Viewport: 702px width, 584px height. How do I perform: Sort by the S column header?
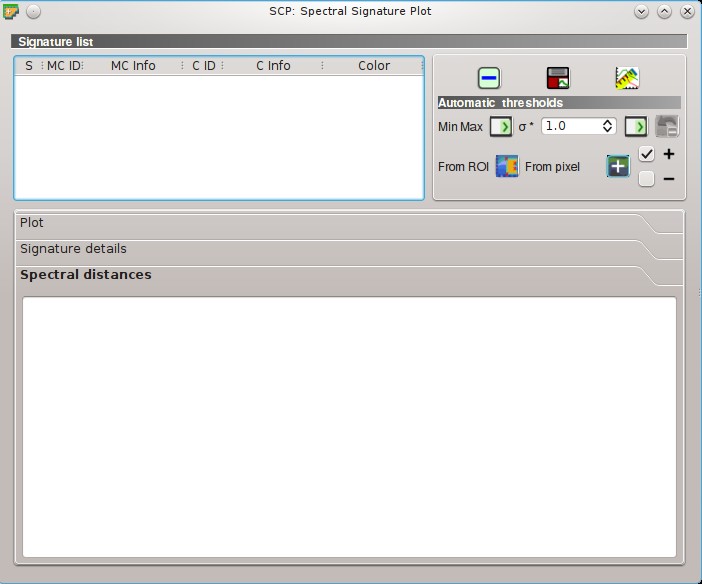click(x=29, y=66)
